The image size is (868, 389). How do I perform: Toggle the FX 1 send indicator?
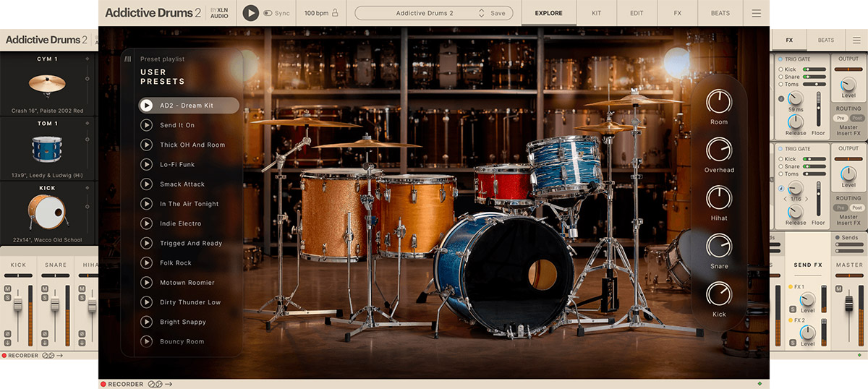coord(791,287)
